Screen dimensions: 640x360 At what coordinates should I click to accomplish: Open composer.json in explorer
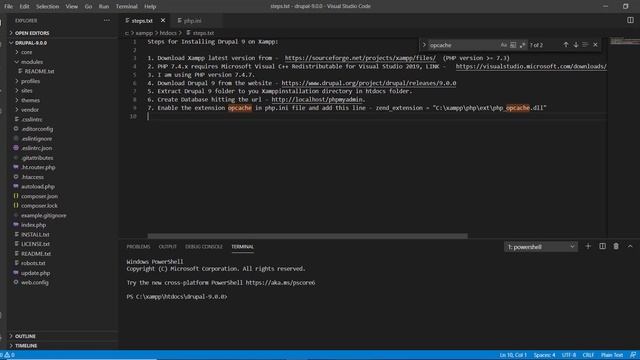click(39, 196)
